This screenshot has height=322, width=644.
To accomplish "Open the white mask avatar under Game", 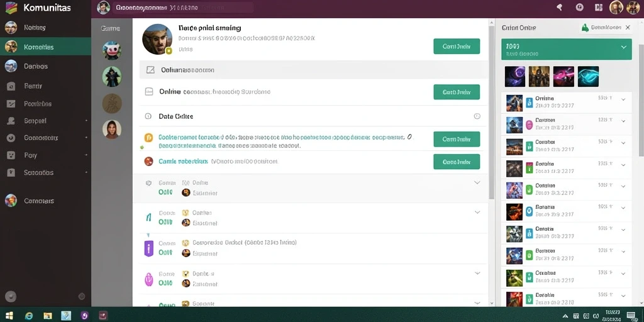I will point(112,50).
